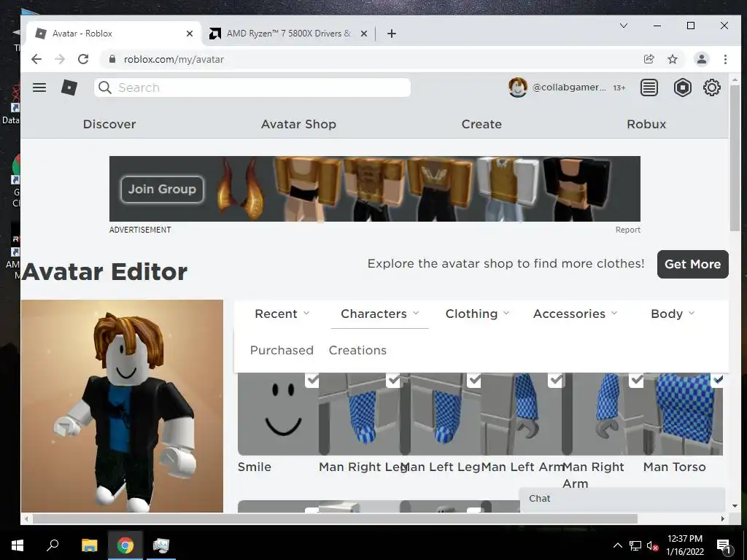The width and height of the screenshot is (747, 560).
Task: Toggle the Man Torso checkbox
Action: pos(717,379)
